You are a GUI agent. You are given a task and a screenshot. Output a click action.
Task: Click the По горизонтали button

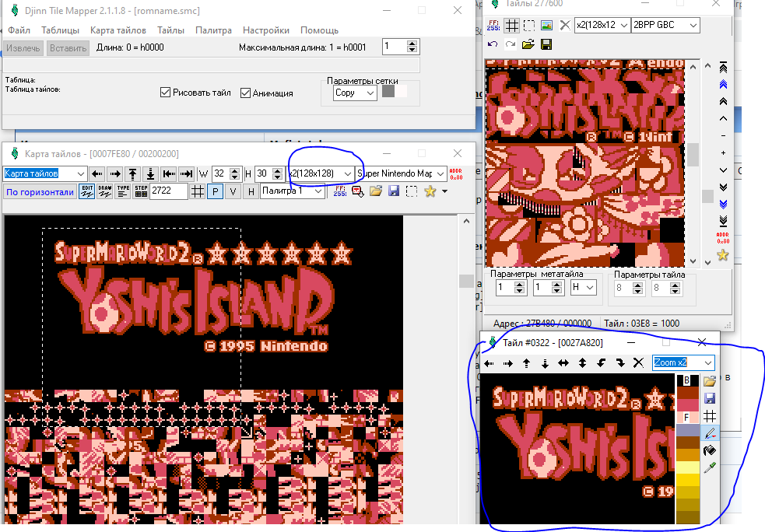point(40,192)
